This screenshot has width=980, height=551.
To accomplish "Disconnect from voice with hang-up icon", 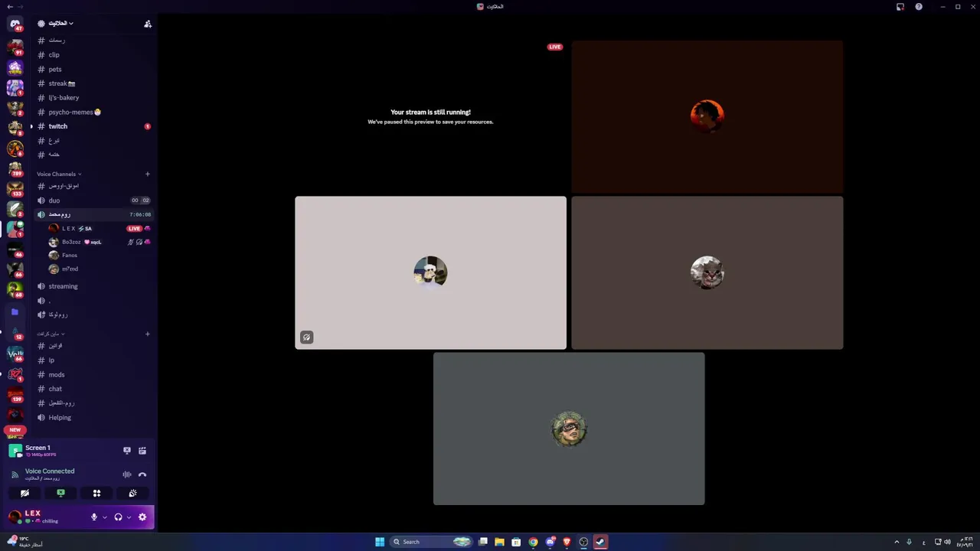I will click(142, 474).
